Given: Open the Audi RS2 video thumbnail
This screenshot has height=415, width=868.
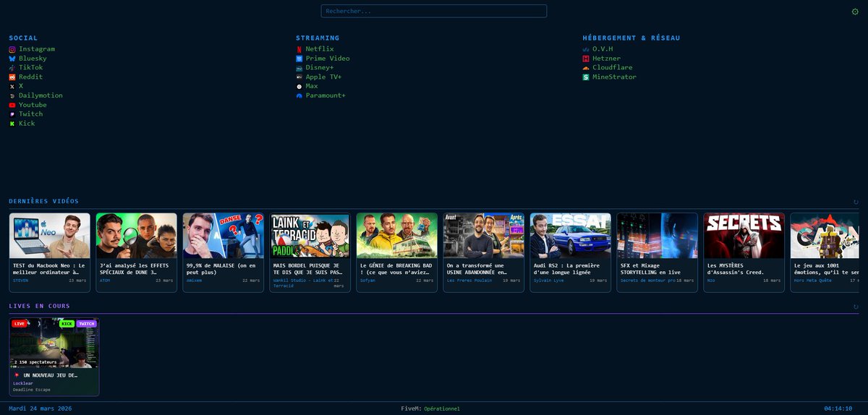Looking at the screenshot, I should [571, 236].
